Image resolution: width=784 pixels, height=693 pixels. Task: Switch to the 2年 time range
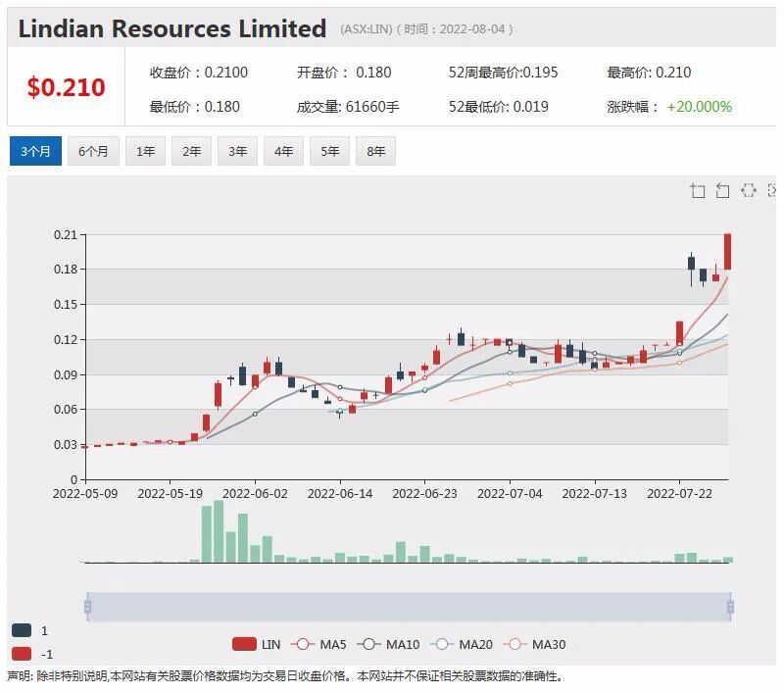pos(191,151)
